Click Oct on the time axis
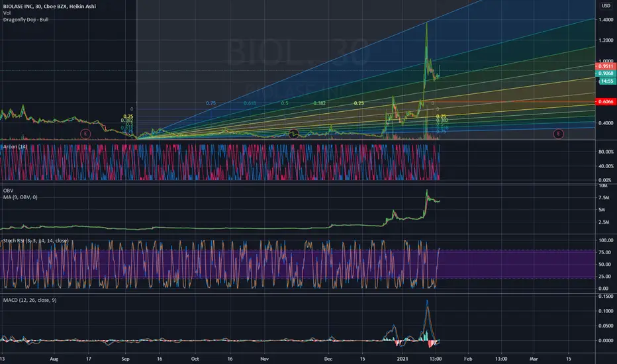This screenshot has height=364, width=617. coord(195,359)
